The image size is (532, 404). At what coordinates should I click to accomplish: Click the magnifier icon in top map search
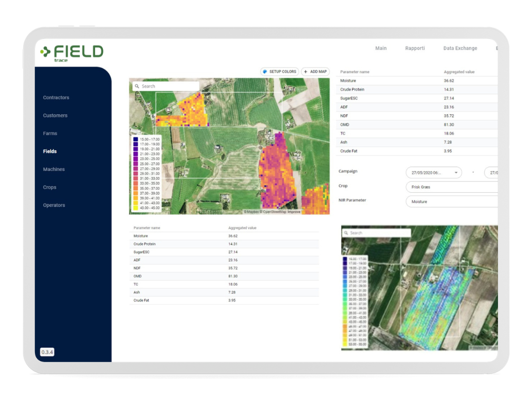[136, 86]
